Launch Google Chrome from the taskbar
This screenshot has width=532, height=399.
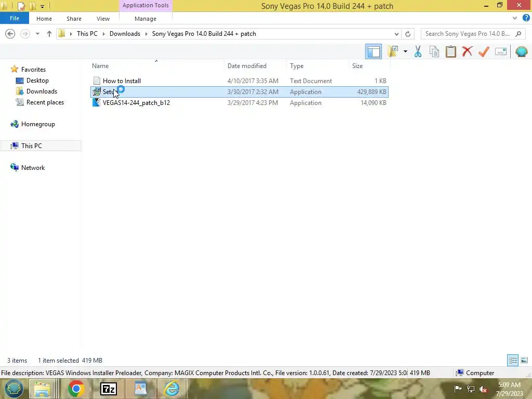76,389
